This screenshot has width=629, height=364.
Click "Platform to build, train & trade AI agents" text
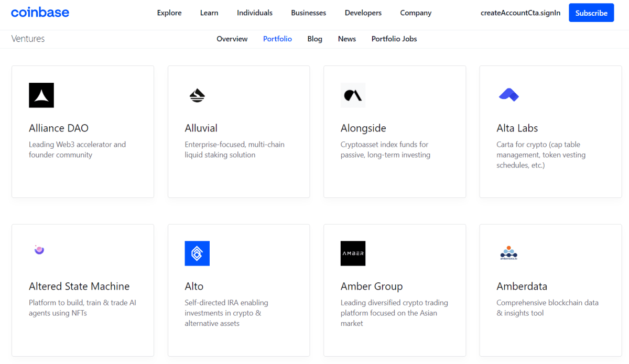coord(82,308)
